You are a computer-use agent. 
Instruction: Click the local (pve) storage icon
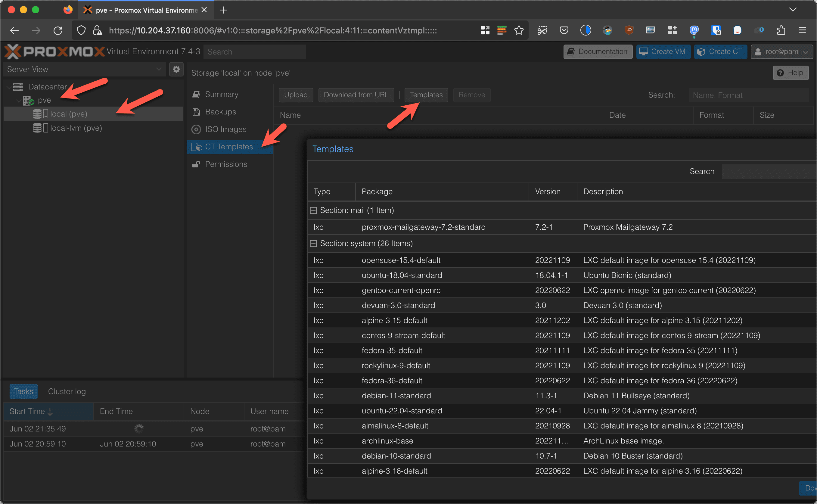(x=40, y=114)
